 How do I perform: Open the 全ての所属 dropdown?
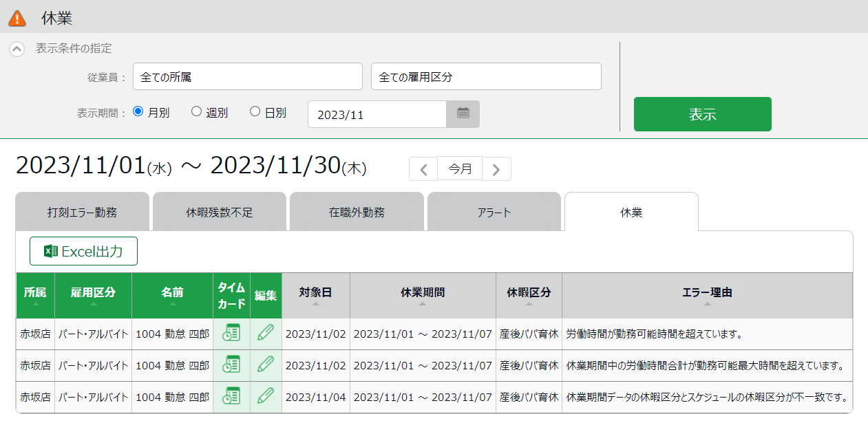248,77
